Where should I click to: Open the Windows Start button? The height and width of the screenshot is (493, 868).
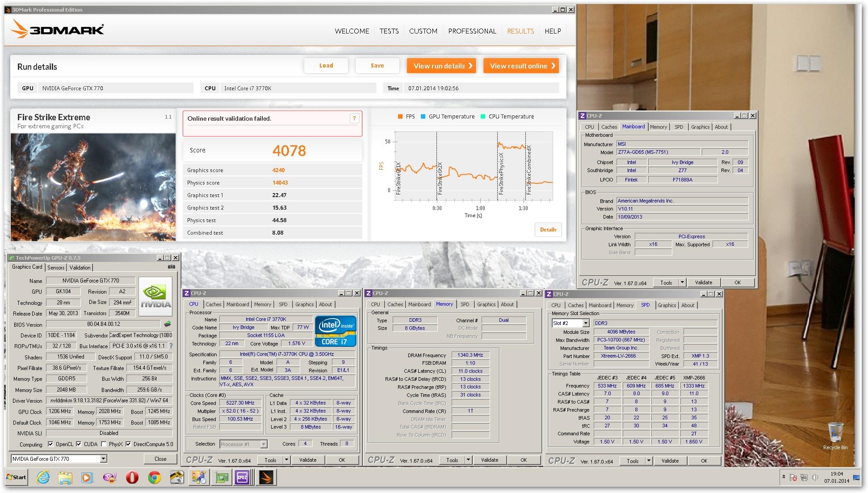(17, 477)
